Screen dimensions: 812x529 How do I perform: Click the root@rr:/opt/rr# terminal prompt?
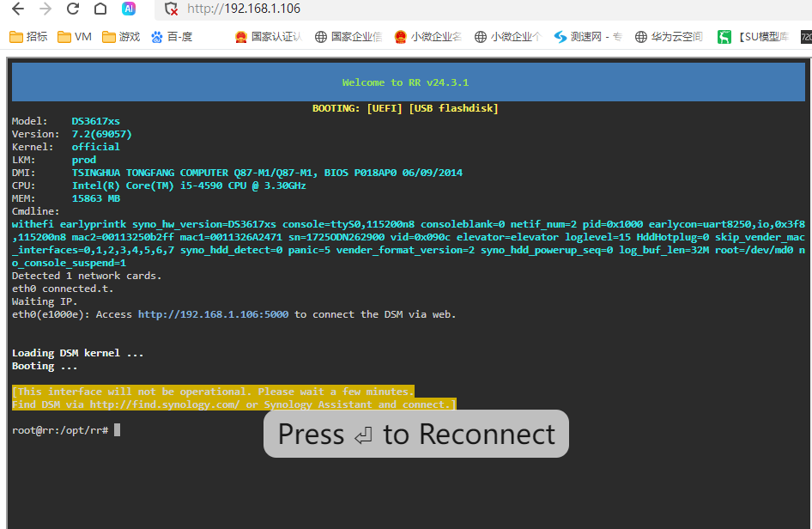click(x=60, y=430)
